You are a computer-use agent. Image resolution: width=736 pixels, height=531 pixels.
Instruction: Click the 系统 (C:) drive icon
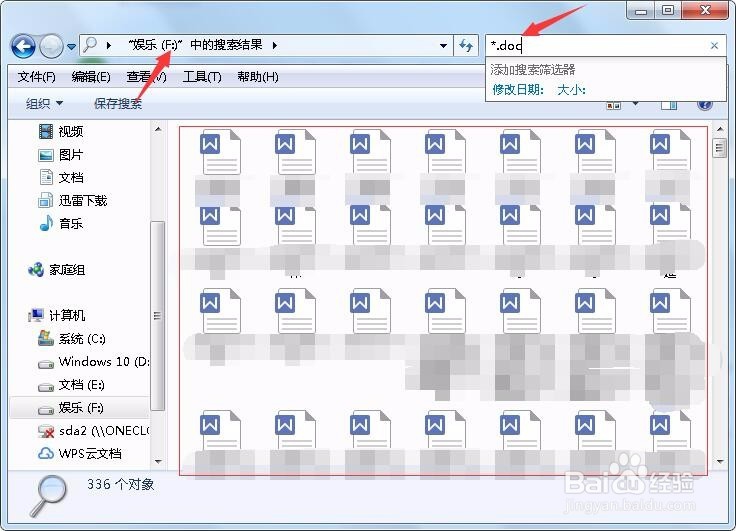click(x=46, y=338)
